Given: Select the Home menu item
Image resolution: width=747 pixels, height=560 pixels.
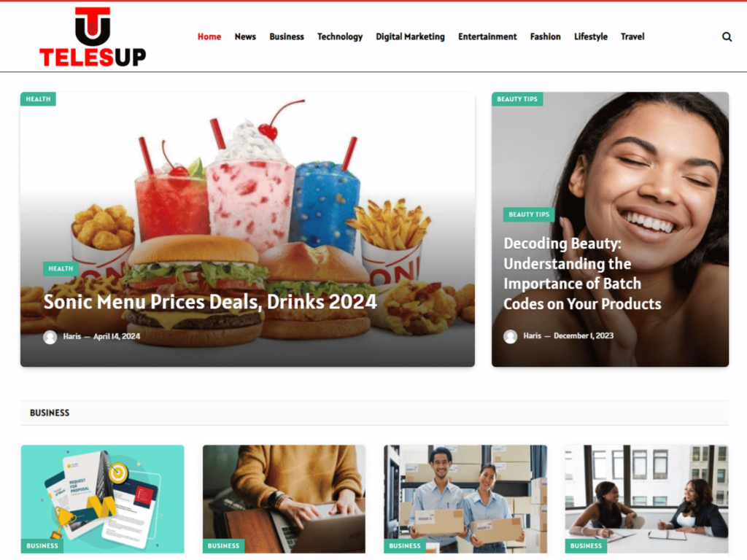Looking at the screenshot, I should pos(209,36).
